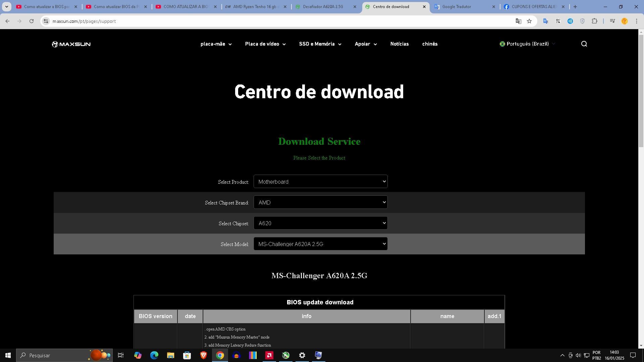Open the tab search dropdown arrow
This screenshot has height=362, width=644.
pyautogui.click(x=6, y=7)
